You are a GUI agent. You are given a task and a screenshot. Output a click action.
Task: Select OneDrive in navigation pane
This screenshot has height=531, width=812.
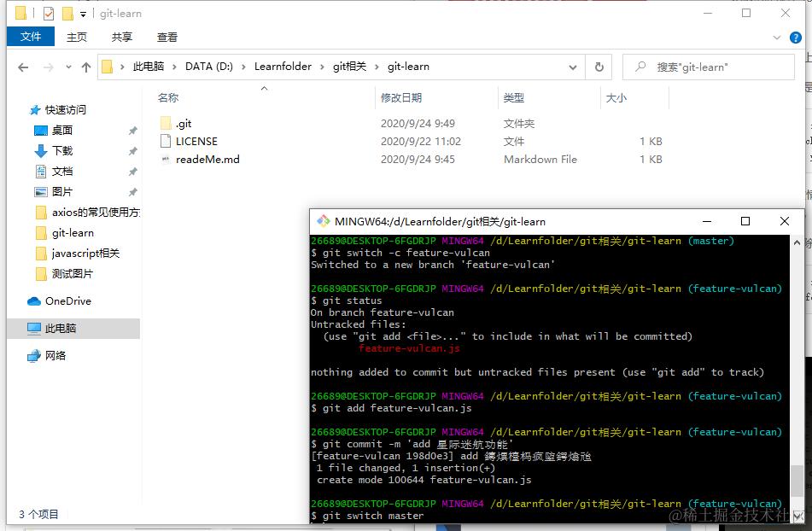pyautogui.click(x=67, y=301)
